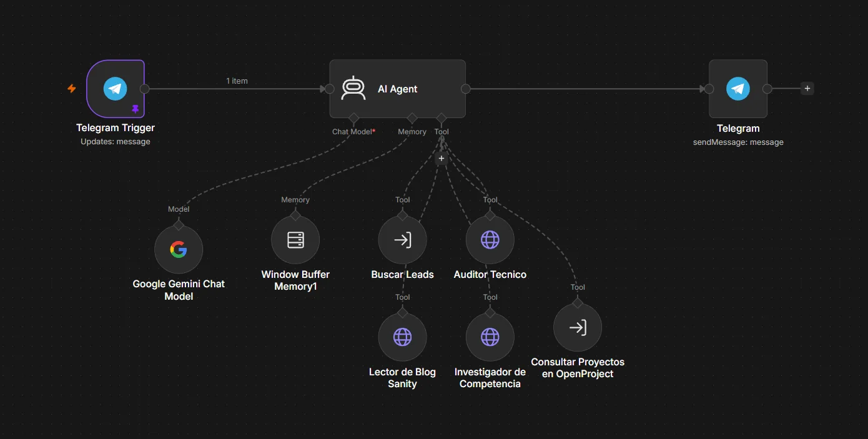Image resolution: width=868 pixels, height=439 pixels.
Task: Open the Consultar Proyectos en OpenProject node
Action: point(578,328)
